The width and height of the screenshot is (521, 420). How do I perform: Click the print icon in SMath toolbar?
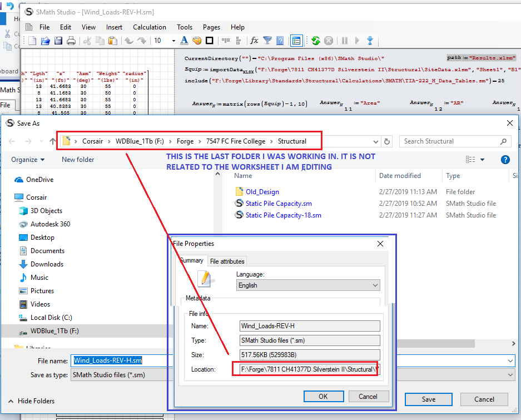pyautogui.click(x=71, y=41)
